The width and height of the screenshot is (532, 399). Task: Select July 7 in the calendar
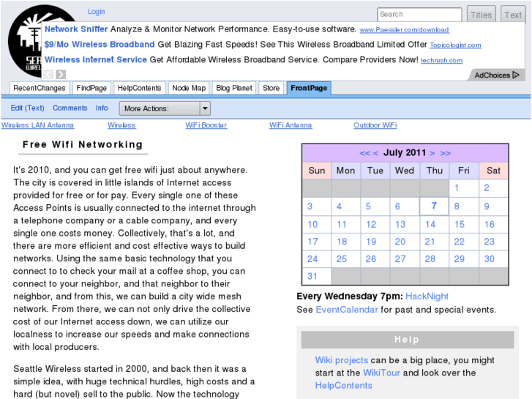(434, 206)
